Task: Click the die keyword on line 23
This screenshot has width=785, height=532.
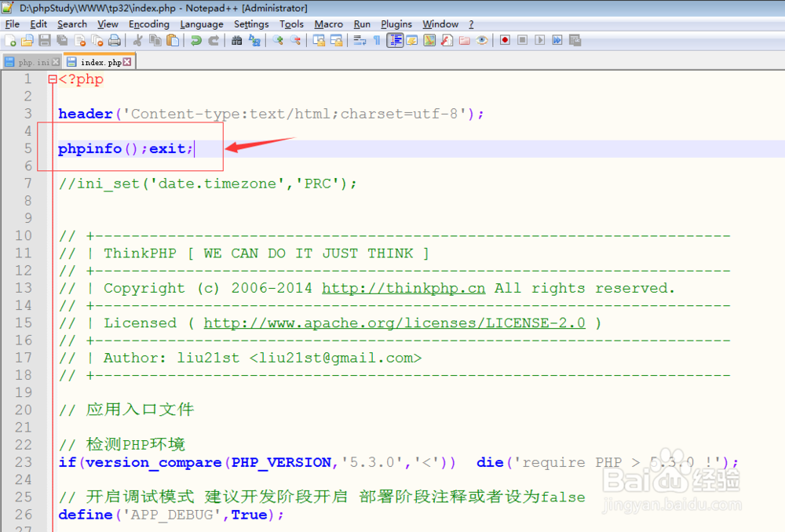Action: (x=490, y=462)
